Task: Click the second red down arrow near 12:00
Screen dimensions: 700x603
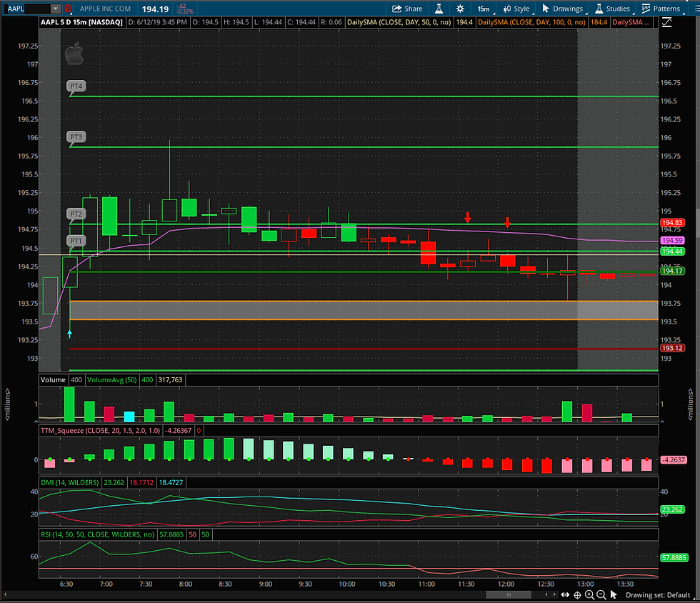Action: point(507,222)
